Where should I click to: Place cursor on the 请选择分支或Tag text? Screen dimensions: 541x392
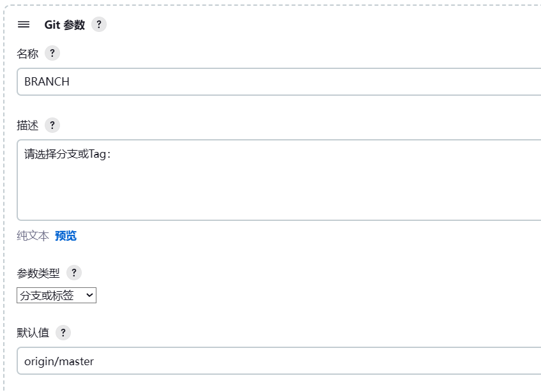click(68, 154)
